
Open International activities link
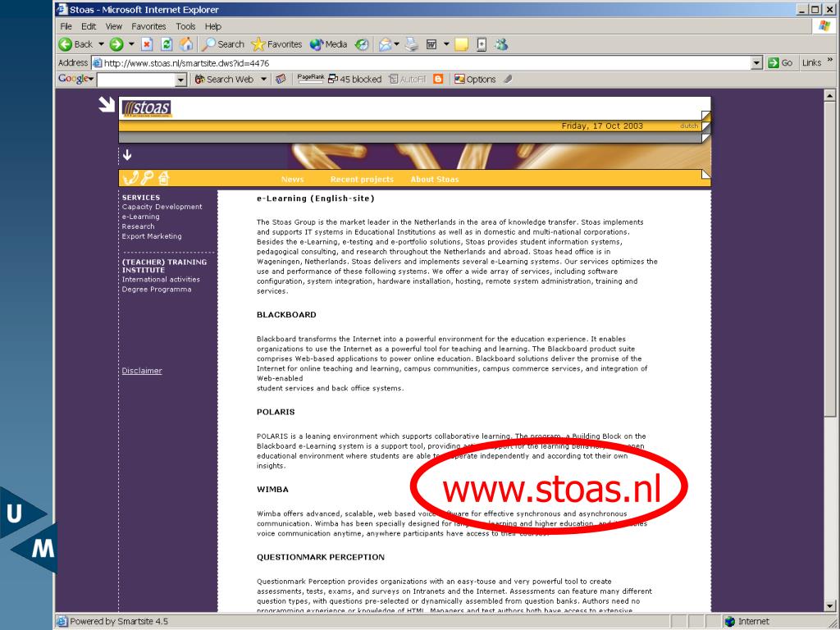[161, 280]
